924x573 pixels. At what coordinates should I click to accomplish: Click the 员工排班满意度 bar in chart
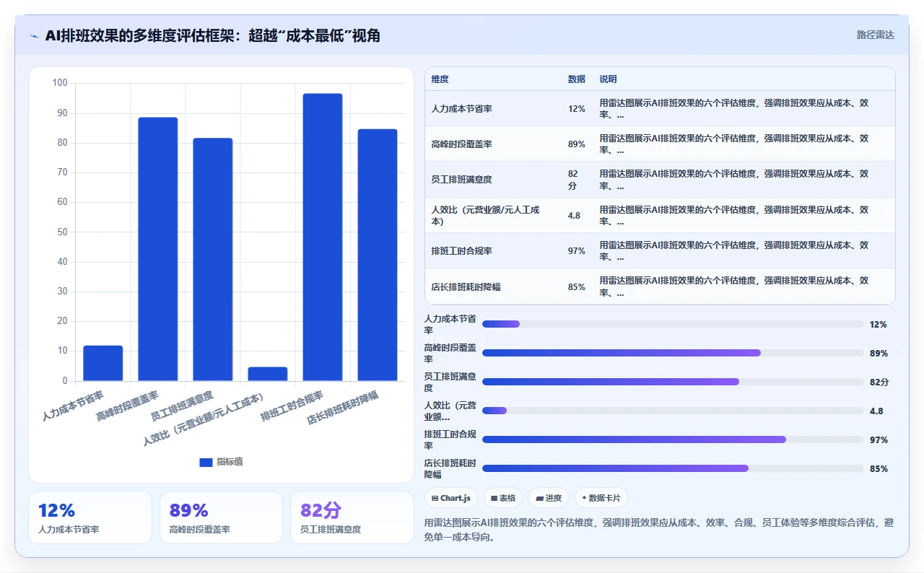tap(212, 259)
